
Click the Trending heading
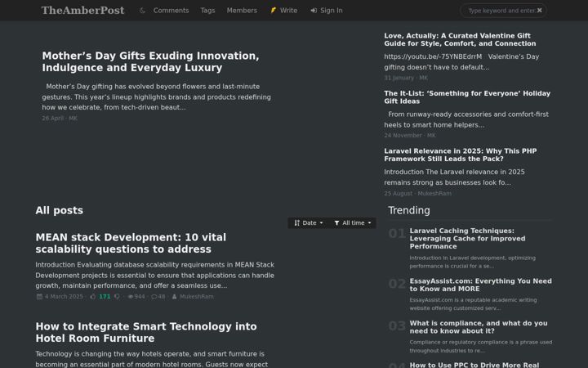pyautogui.click(x=409, y=210)
